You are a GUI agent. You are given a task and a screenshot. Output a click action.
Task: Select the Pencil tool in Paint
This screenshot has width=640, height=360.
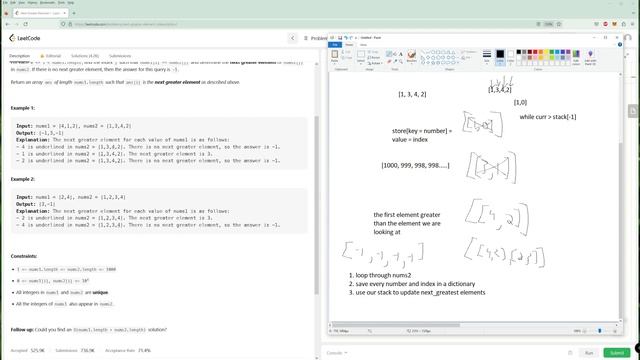(389, 54)
